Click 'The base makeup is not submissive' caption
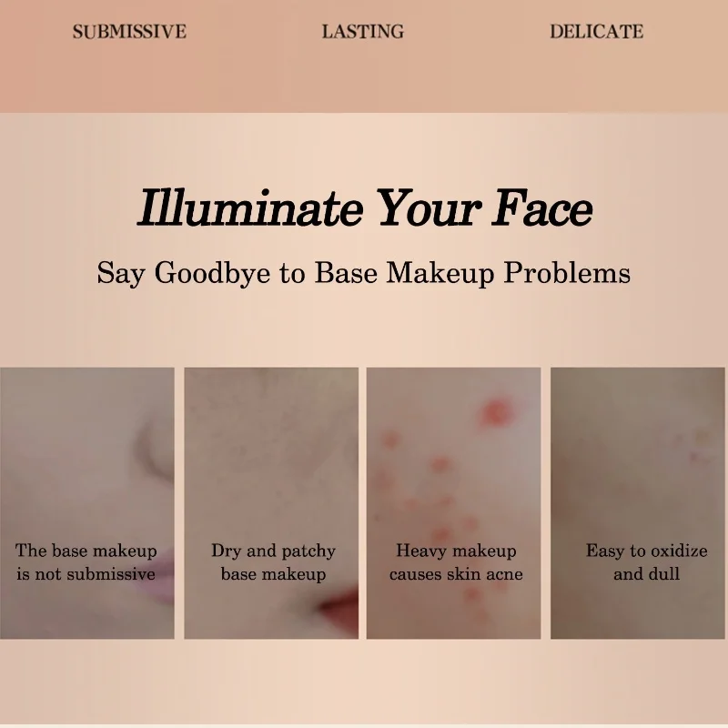This screenshot has height=728, width=728. point(86,562)
